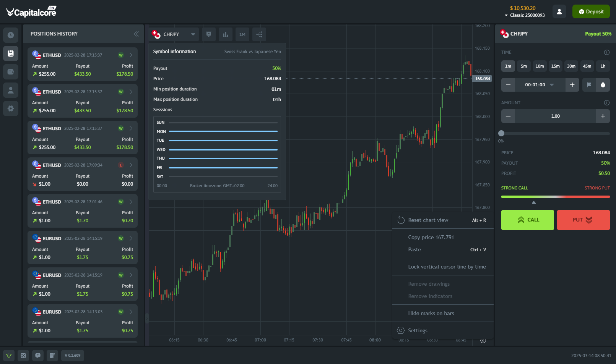Open the Classic 25000093 account dropdown
Screen dimensions: 616x364
(525, 15)
